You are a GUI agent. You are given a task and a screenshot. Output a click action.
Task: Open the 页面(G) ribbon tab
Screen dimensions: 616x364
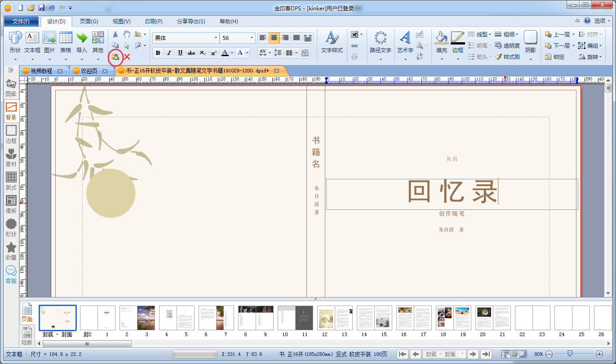(x=89, y=22)
